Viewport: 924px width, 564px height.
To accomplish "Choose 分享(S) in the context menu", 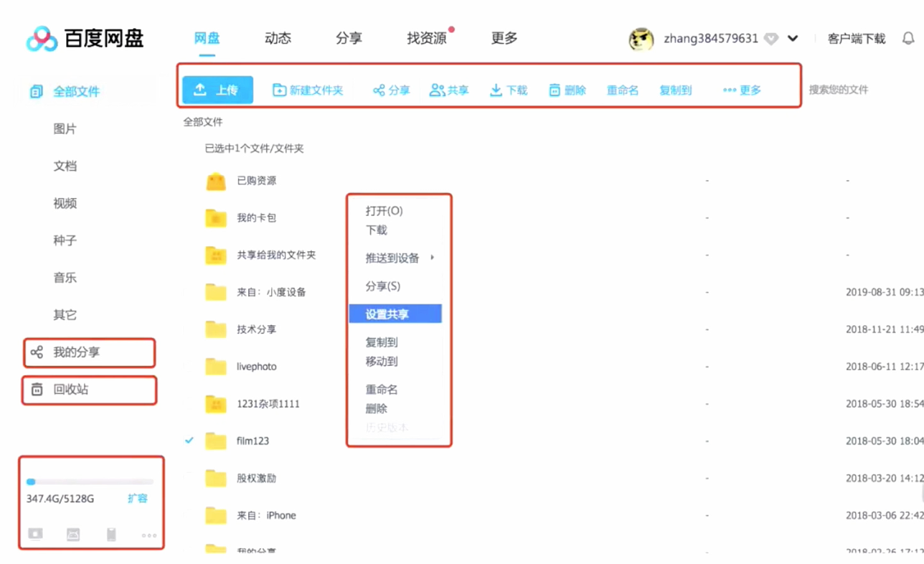I will [x=382, y=286].
